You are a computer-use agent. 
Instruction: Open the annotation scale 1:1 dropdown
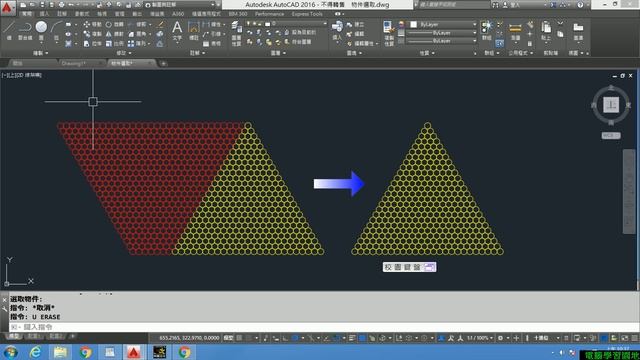[x=480, y=338]
